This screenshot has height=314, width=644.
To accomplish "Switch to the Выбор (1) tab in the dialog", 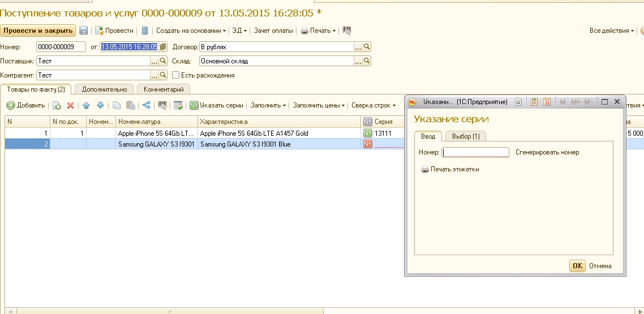I will (466, 136).
